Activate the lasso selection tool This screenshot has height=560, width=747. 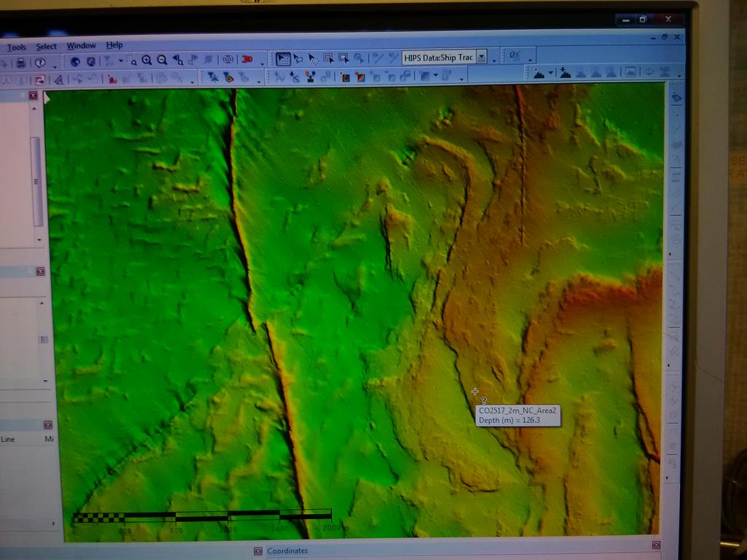pyautogui.click(x=298, y=57)
